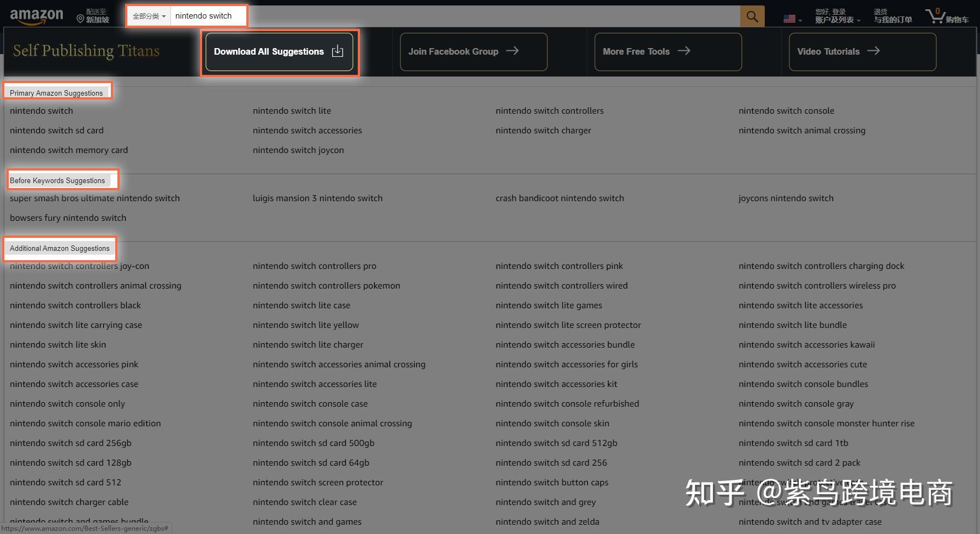Select nintendo switch console only
This screenshot has width=980, height=534.
tap(67, 403)
